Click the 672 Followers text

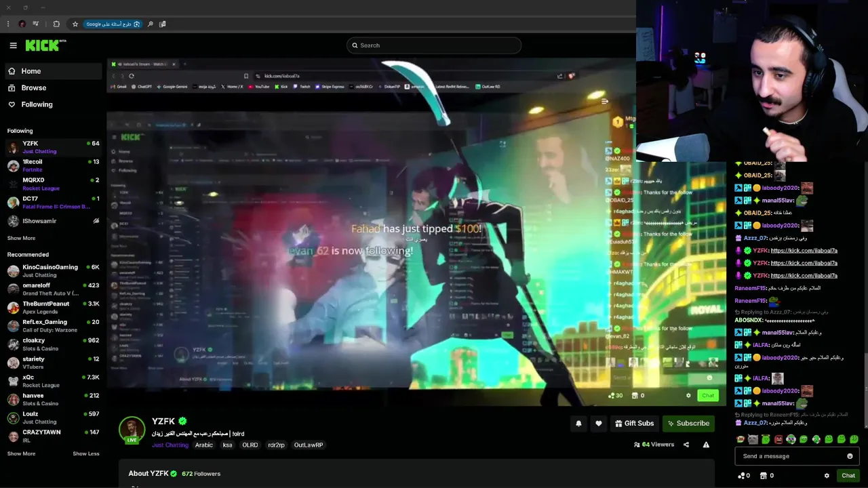point(201,474)
